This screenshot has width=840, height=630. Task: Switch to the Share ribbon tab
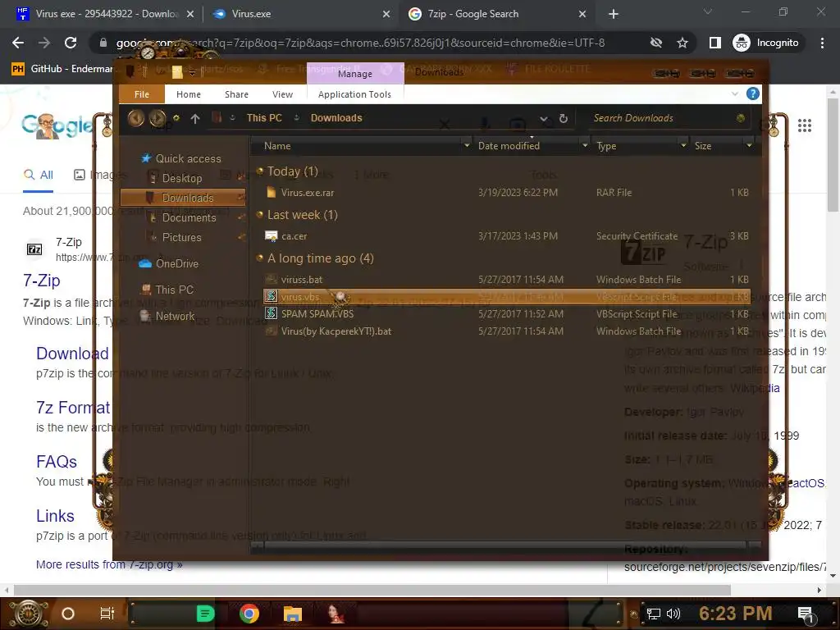click(x=236, y=94)
